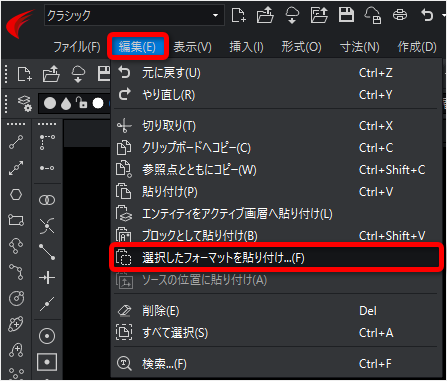Open the ファイル(F) menu

[77, 47]
